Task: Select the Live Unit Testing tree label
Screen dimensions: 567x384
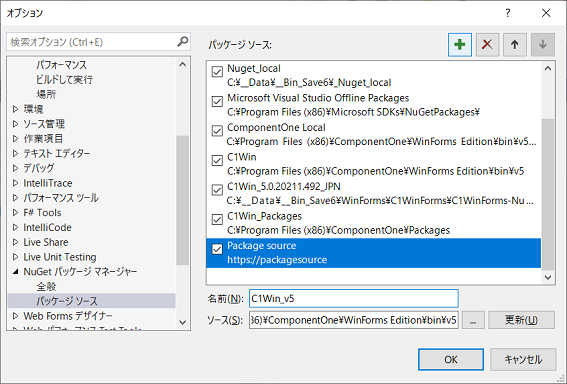Action: (x=60, y=257)
